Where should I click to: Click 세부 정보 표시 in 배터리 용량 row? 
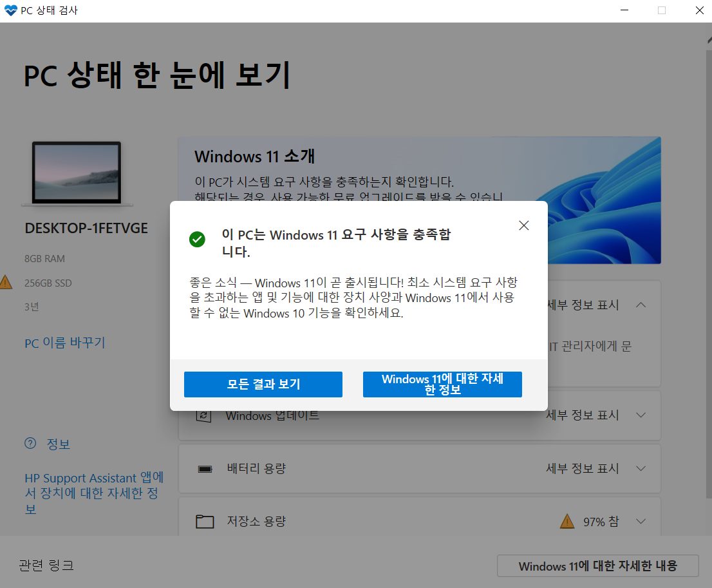[582, 468]
